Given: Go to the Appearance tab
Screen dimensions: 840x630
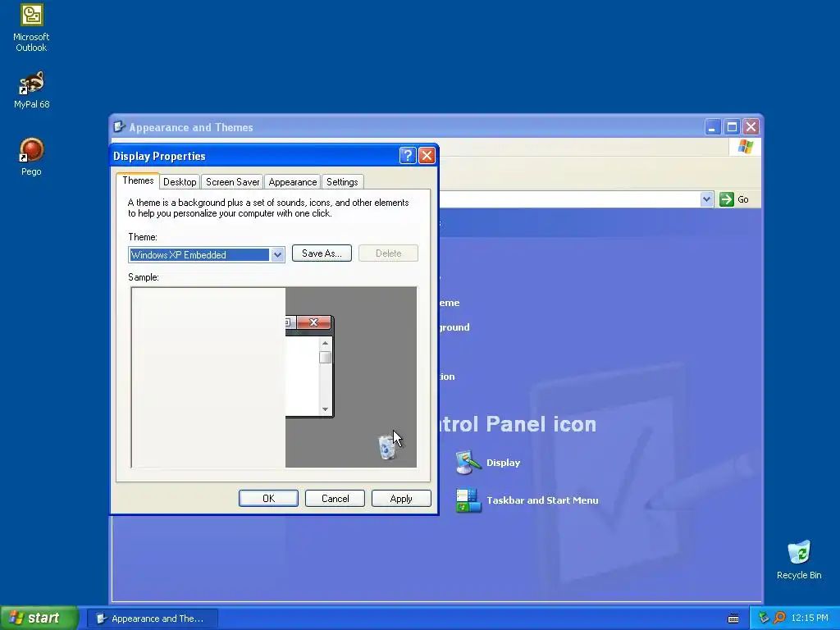Looking at the screenshot, I should (x=293, y=182).
